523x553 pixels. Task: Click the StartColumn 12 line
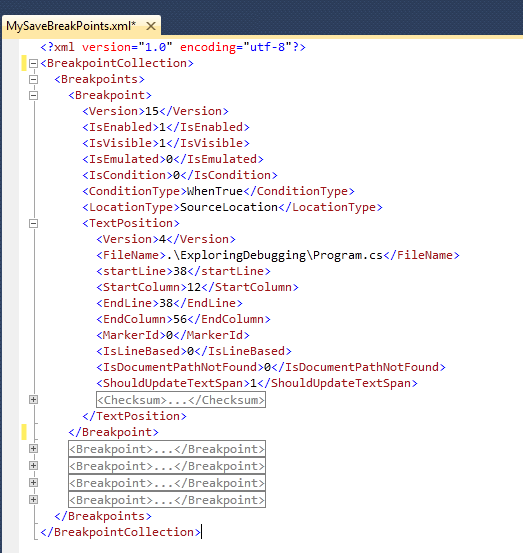click(197, 287)
